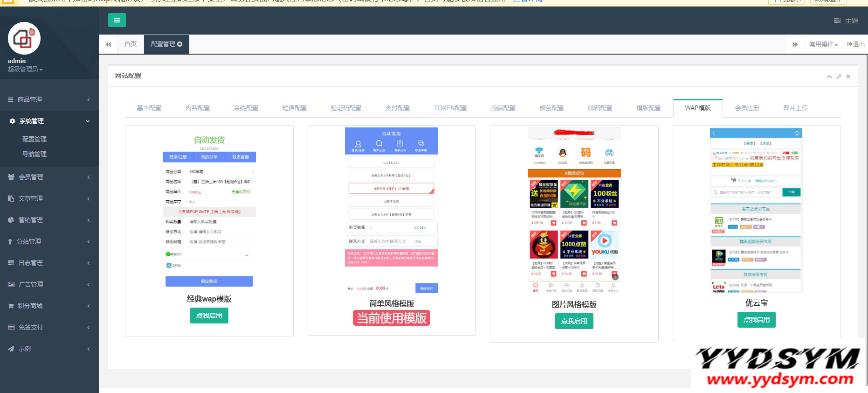Click the 系统管理 gear icon in sidebar

(x=12, y=121)
